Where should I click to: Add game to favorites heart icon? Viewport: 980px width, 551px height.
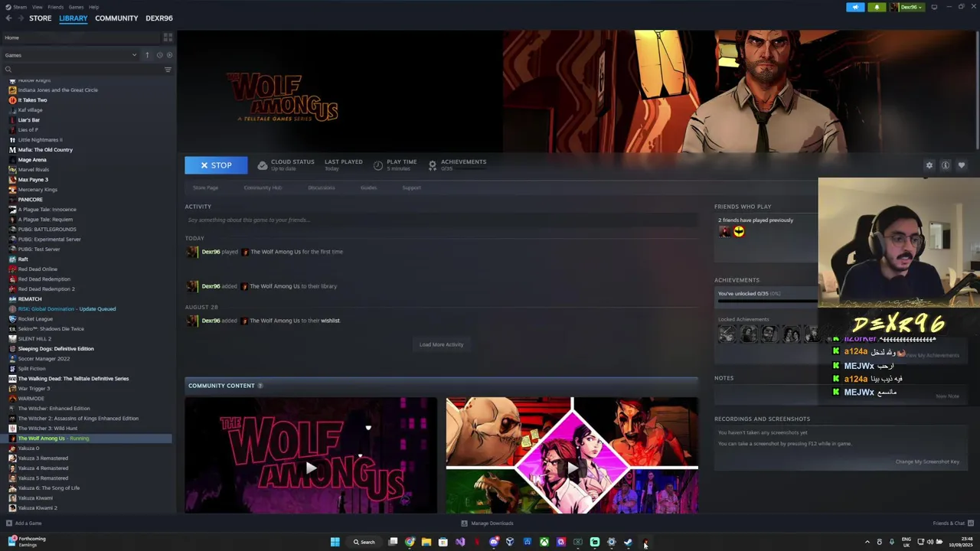click(962, 165)
